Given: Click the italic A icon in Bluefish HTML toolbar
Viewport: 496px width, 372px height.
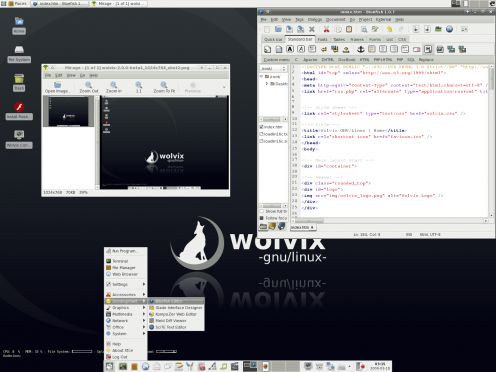Looking at the screenshot, I should [301, 49].
